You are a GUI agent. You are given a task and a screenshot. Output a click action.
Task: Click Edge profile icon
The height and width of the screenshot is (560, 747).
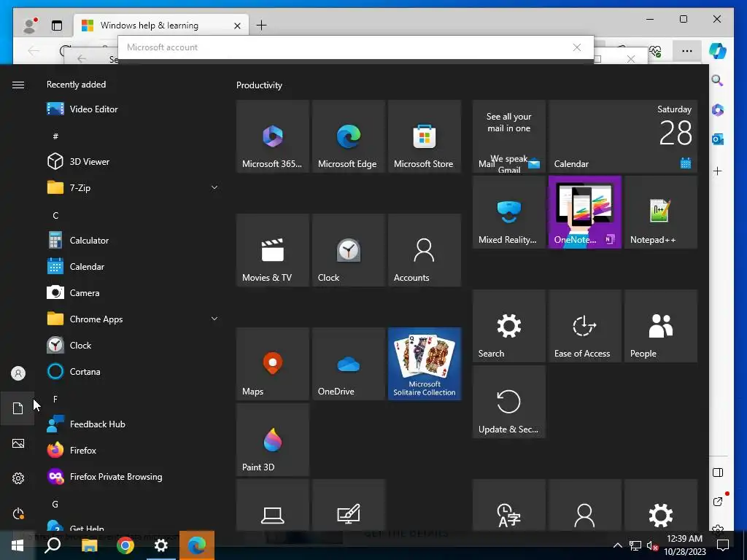31,26
